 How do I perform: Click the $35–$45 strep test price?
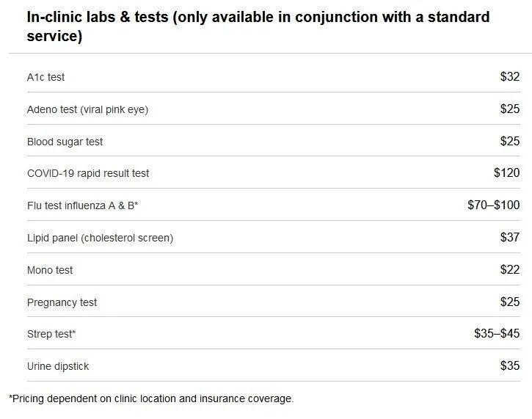click(x=497, y=333)
